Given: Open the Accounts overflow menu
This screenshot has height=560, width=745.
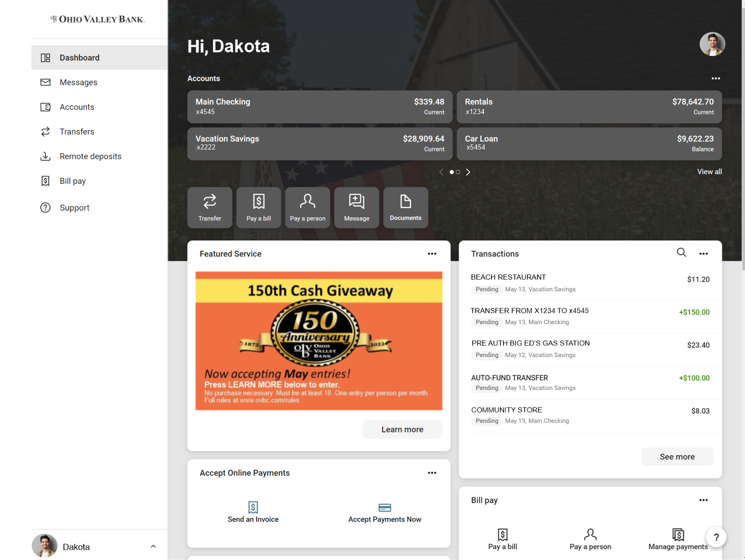Looking at the screenshot, I should click(716, 78).
